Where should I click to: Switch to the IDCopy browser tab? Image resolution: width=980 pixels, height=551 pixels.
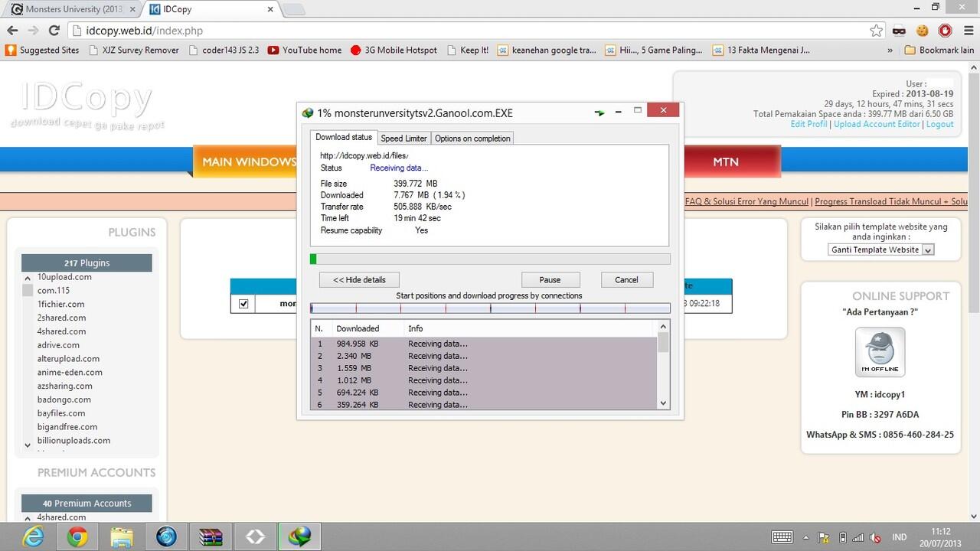click(211, 9)
